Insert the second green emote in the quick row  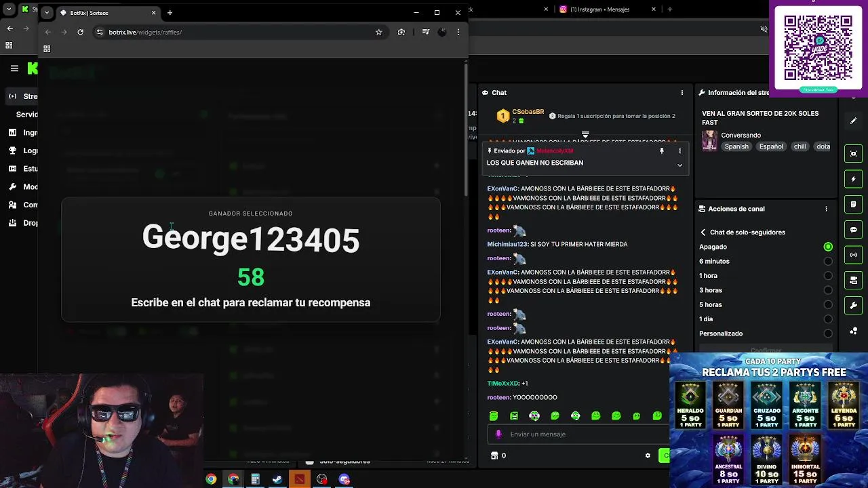click(x=514, y=415)
